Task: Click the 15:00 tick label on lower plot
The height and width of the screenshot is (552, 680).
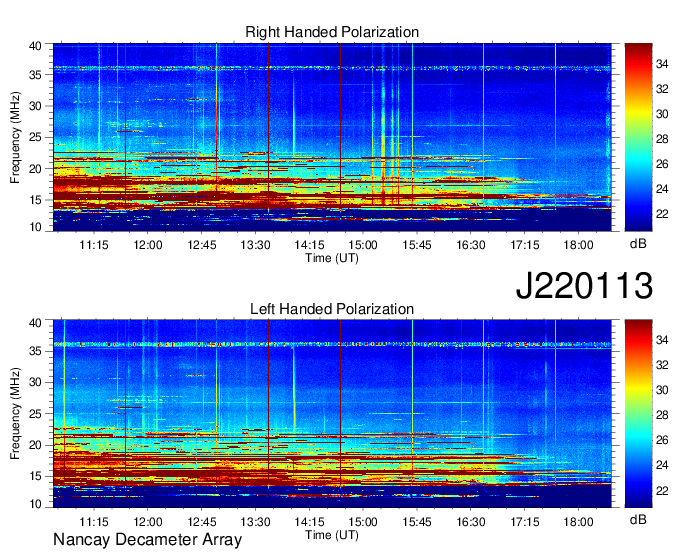Action: (363, 522)
